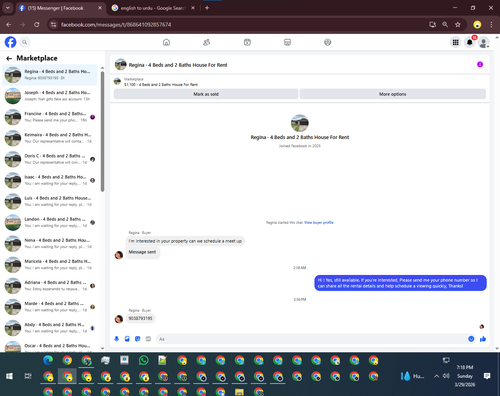Open the Landon conversation in the list
This screenshot has height=396, width=500.
tap(50, 222)
